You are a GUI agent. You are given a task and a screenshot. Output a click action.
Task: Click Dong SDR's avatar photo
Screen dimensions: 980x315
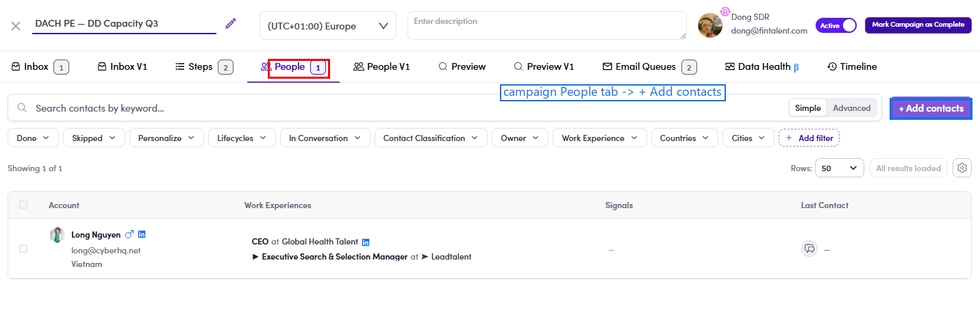click(710, 25)
